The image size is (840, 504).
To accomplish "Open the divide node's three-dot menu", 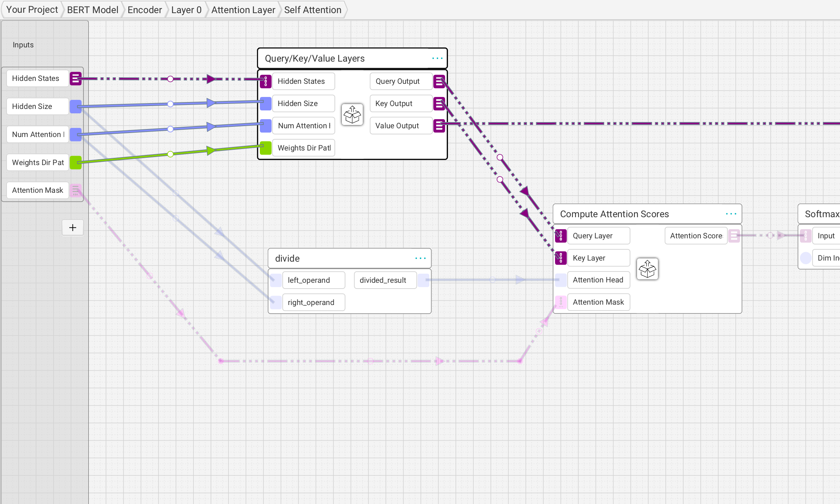I will pyautogui.click(x=420, y=258).
